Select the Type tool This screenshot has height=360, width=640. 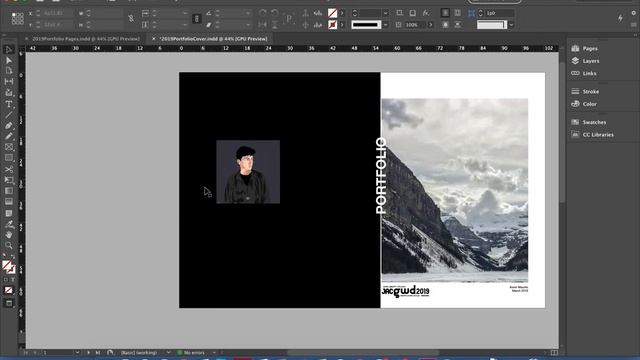(9, 104)
